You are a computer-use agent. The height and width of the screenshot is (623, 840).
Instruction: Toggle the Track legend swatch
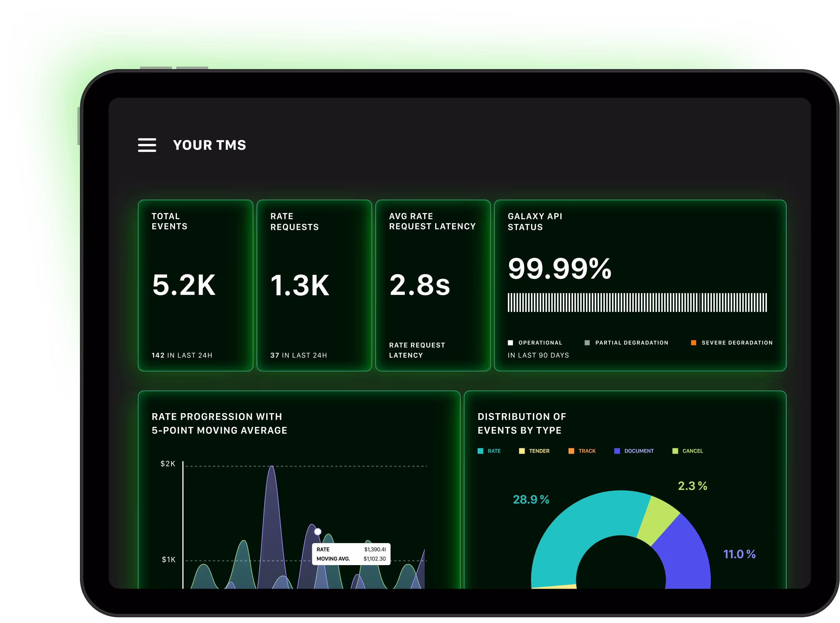(571, 451)
